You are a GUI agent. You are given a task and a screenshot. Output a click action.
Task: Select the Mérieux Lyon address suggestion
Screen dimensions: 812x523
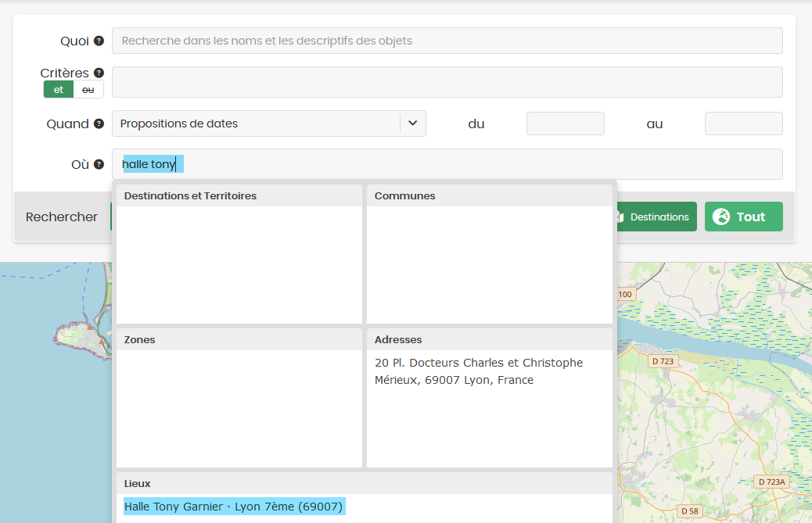coord(479,371)
